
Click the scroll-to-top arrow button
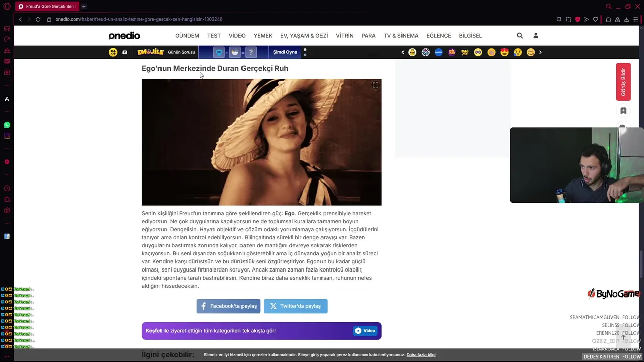click(623, 337)
